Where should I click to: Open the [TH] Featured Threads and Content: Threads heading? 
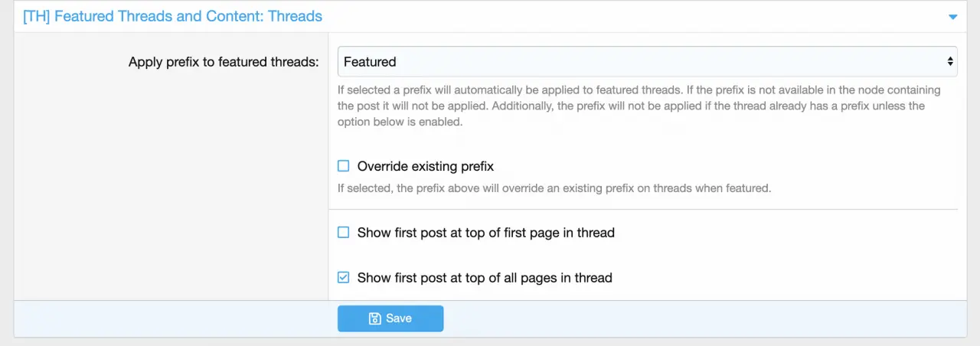(172, 16)
